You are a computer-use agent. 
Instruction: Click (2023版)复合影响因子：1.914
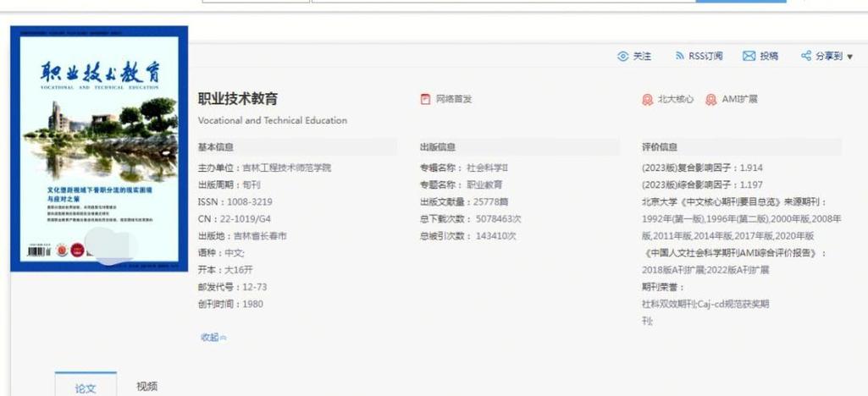703,168
